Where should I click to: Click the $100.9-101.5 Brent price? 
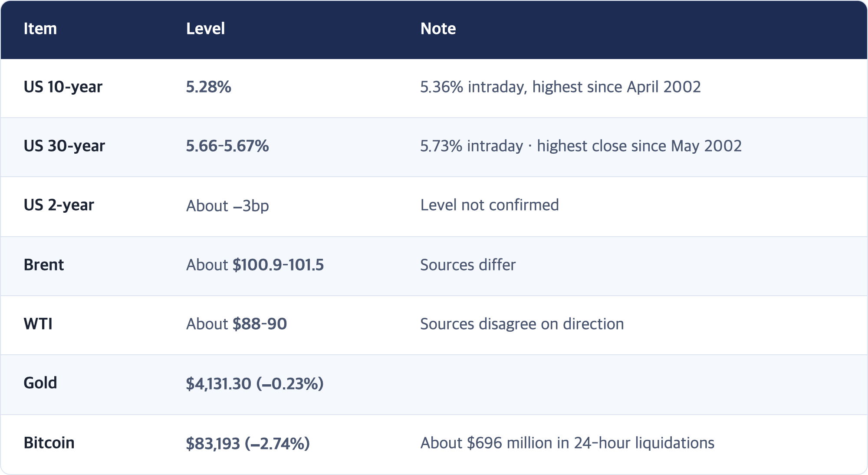tap(278, 265)
